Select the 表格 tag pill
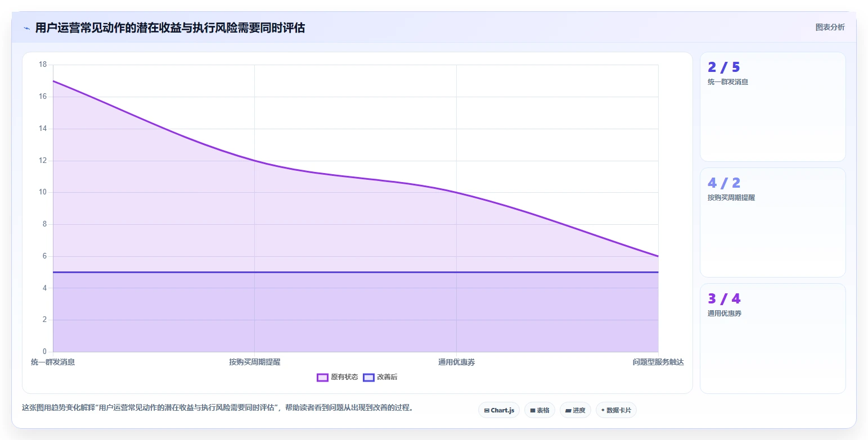The image size is (868, 440). click(x=539, y=410)
